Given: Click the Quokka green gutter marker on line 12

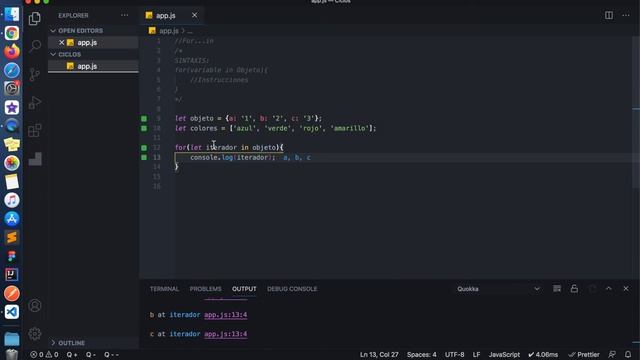Looking at the screenshot, I should pos(144,147).
